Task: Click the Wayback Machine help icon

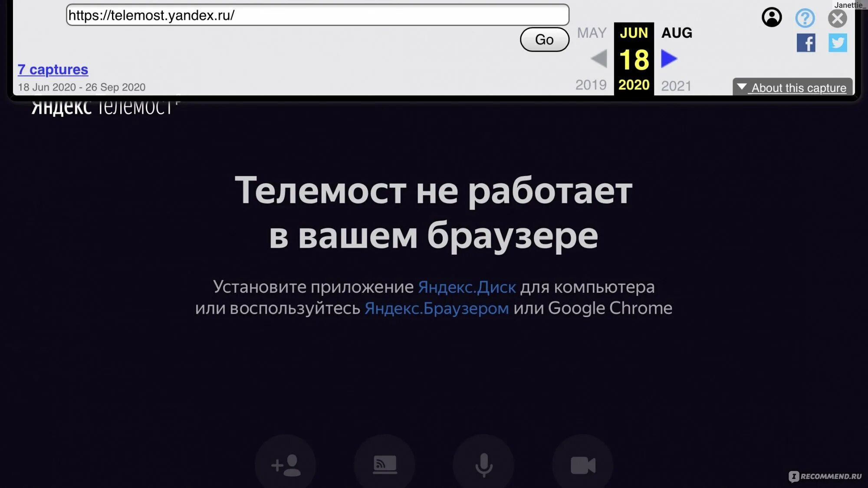Action: tap(805, 17)
